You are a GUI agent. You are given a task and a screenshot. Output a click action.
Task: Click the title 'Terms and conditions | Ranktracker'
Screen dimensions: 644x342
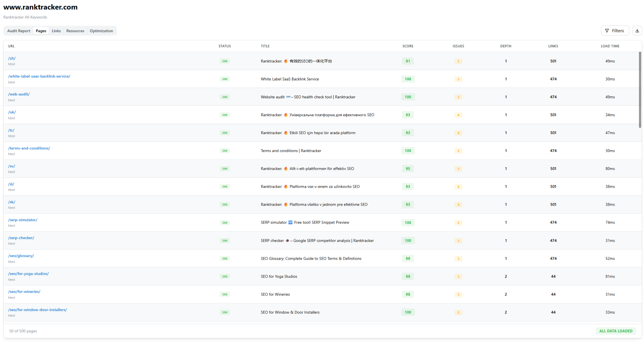click(x=291, y=151)
